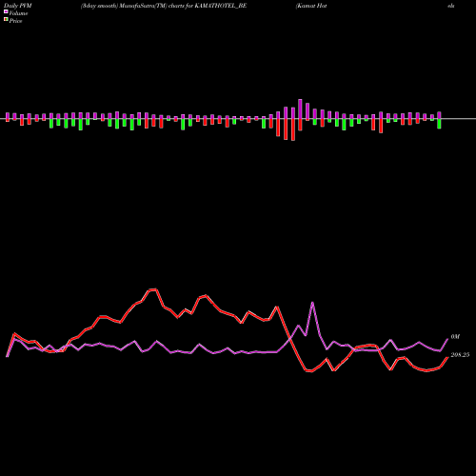Click the 'Volume' legend label
Screen dimensions: 476x476
[18, 13]
